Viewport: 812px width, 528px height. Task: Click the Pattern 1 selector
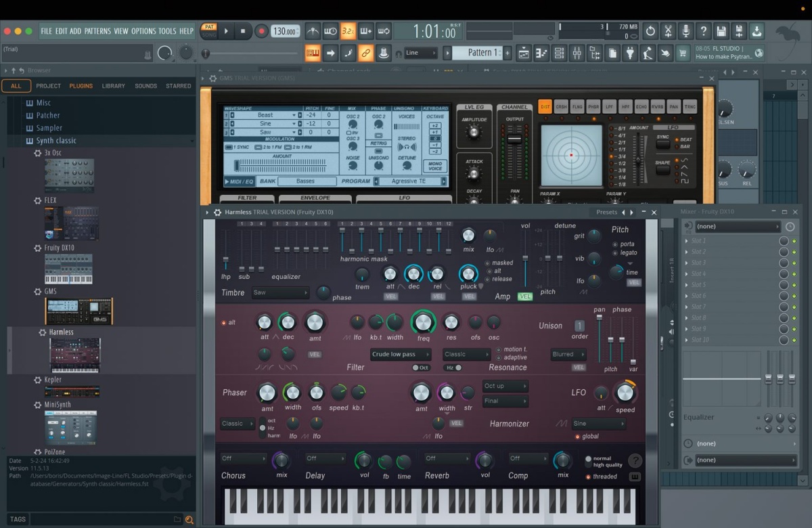click(476, 53)
